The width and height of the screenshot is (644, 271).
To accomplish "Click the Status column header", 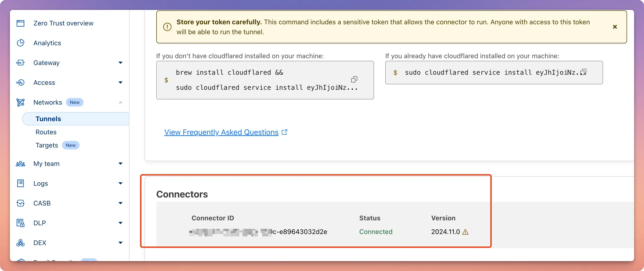I will tap(370, 218).
